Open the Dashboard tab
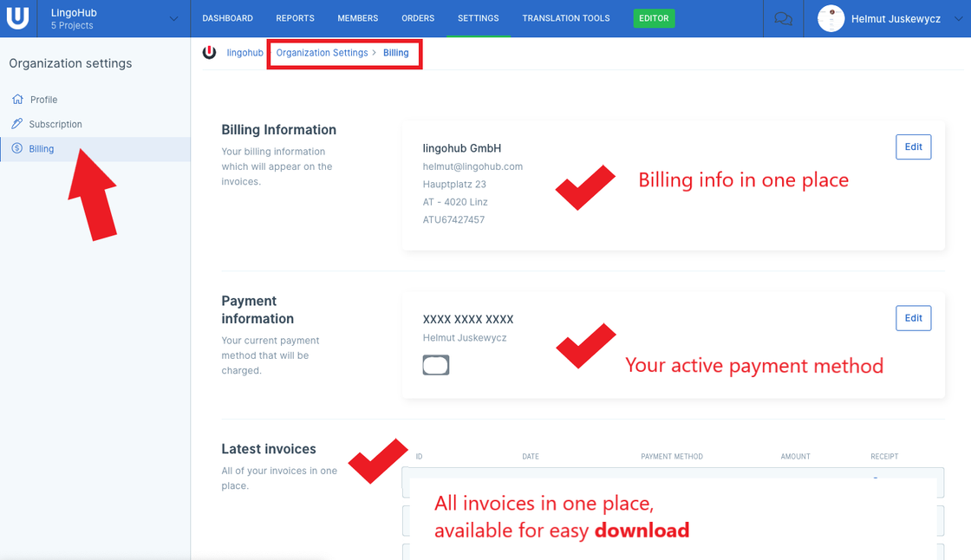 point(227,18)
